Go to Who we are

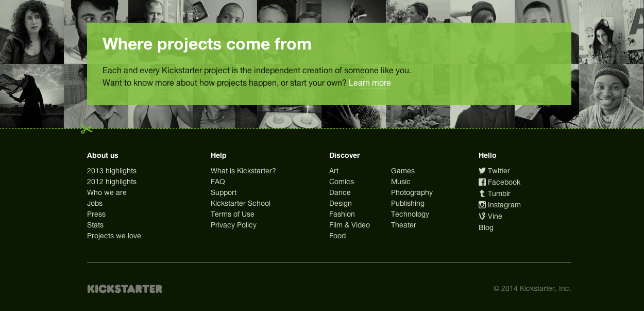click(x=107, y=192)
